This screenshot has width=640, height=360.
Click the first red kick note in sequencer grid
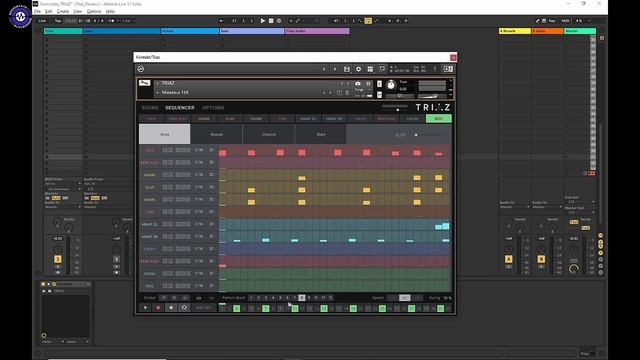click(x=222, y=153)
